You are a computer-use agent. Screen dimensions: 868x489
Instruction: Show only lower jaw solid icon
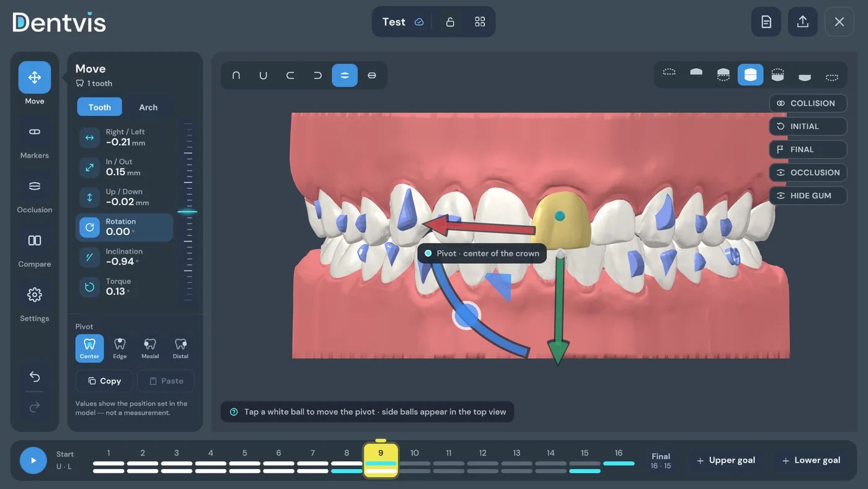pyautogui.click(x=805, y=77)
